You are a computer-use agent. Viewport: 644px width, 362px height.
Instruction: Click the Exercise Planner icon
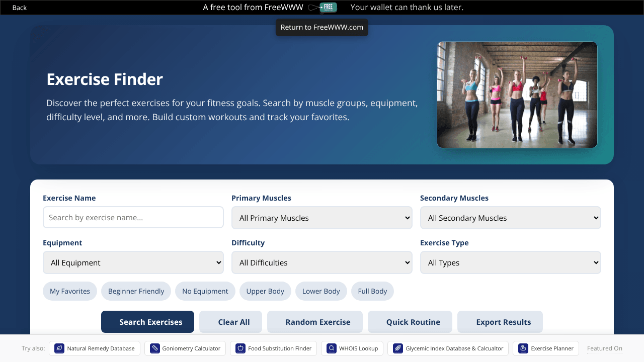(523, 348)
